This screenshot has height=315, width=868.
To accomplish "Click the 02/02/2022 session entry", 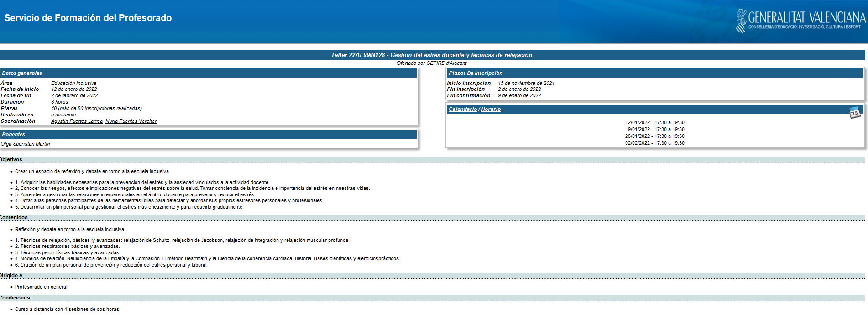I will coord(654,143).
